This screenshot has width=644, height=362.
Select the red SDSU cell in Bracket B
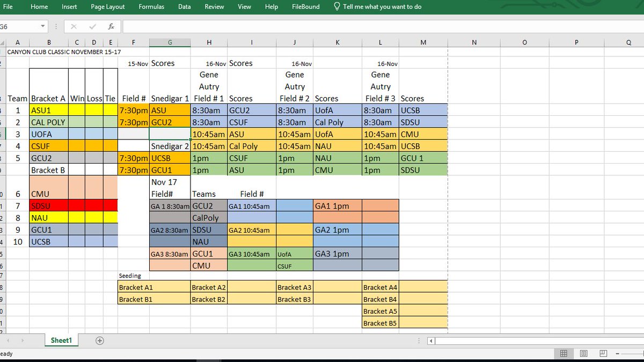(49, 206)
